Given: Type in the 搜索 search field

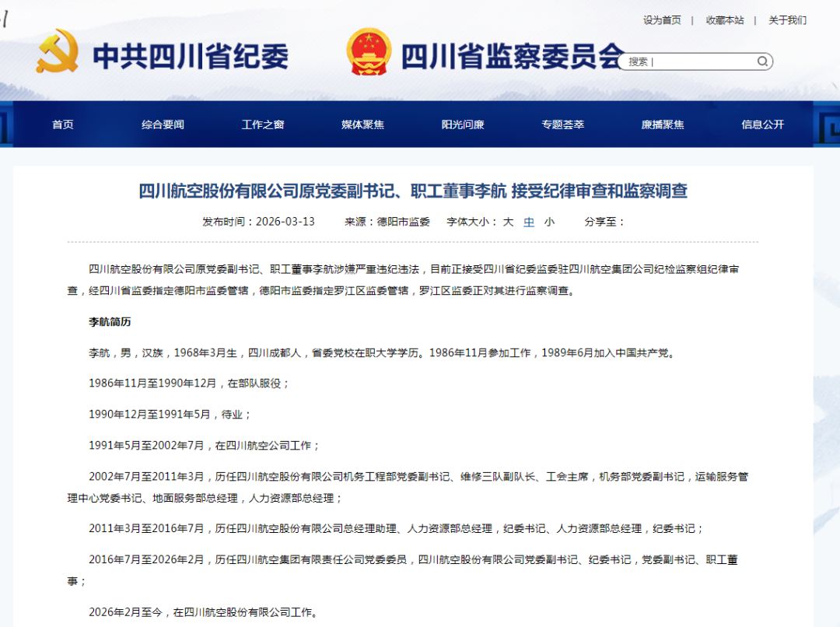Looking at the screenshot, I should [688, 61].
